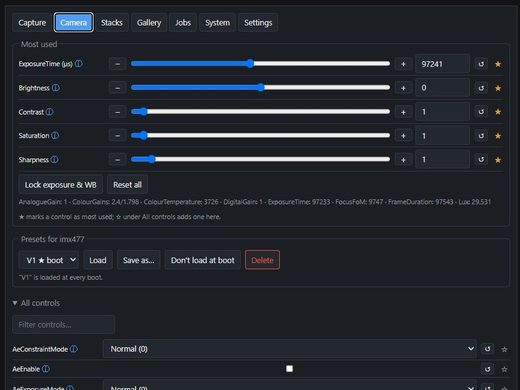520x390 pixels.
Task: Click Save as... preset button
Action: click(x=139, y=260)
